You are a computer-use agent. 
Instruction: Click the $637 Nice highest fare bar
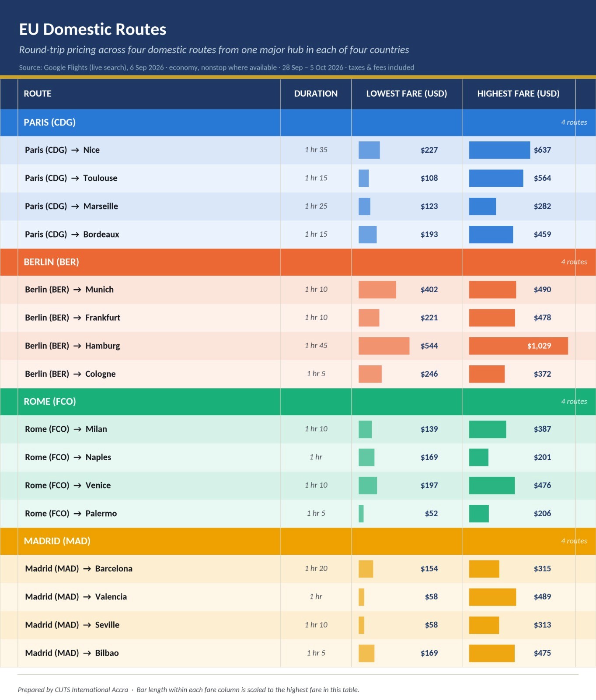[499, 150]
